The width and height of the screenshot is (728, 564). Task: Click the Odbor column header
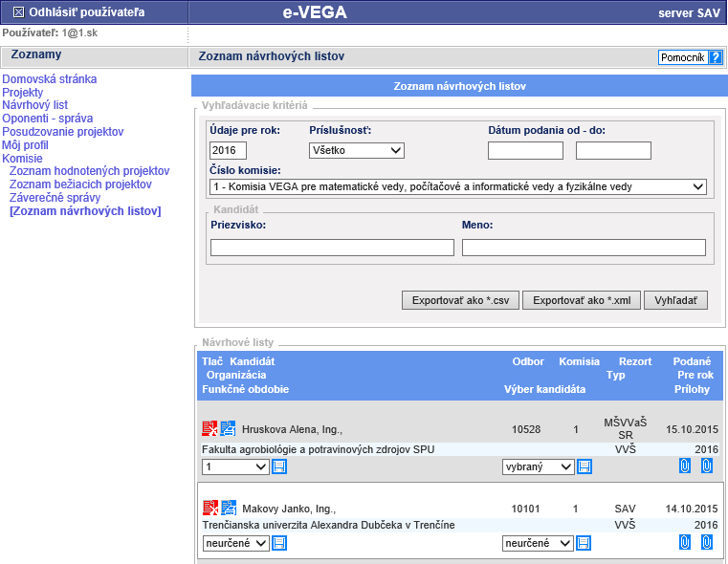[528, 361]
